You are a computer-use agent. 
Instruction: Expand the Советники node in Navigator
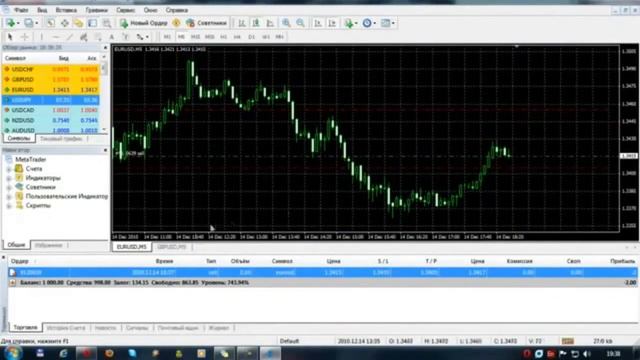(9, 187)
